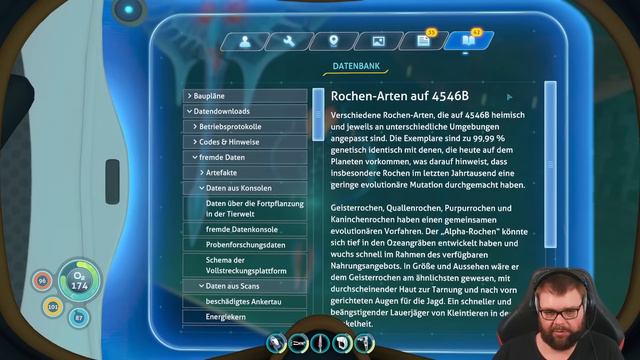
Task: Expand the Artefakte subfolder
Action: 245,173
